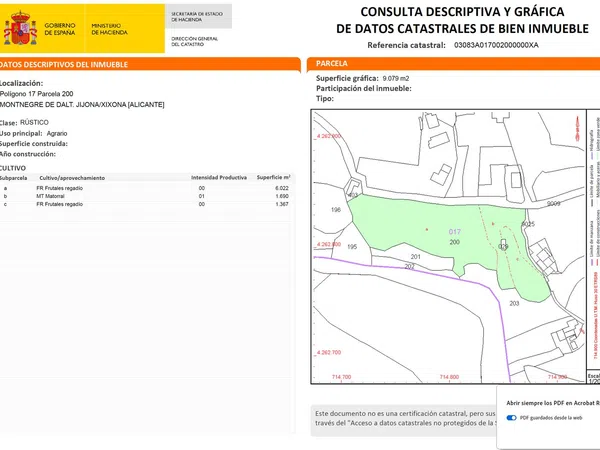The width and height of the screenshot is (600, 450).
Task: Click the Spanish coat of arms logo
Action: point(20,28)
